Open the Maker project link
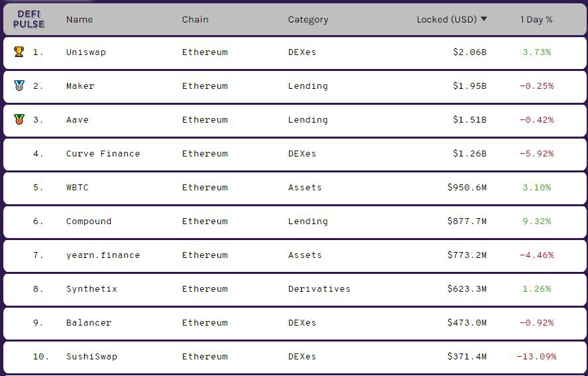Viewport: 588px width, 376px height. click(x=80, y=86)
